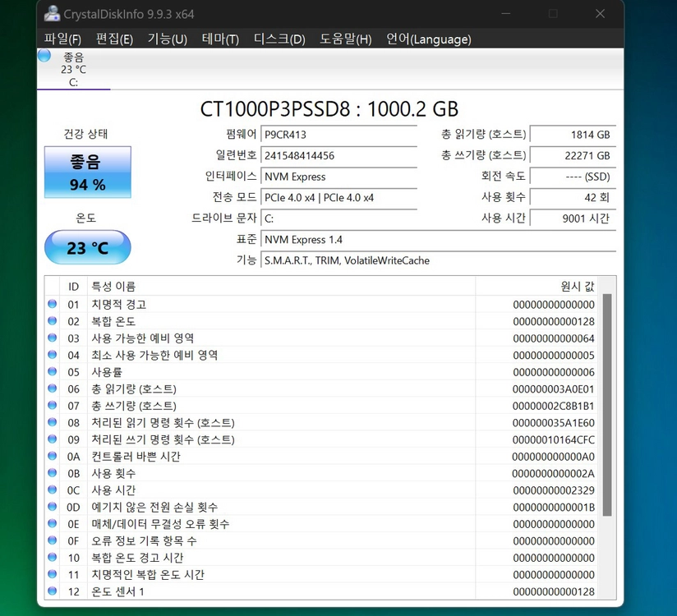This screenshot has height=616, width=677.
Task: Click status orb for row 0F 오류 정보 기록
Action: click(x=53, y=540)
